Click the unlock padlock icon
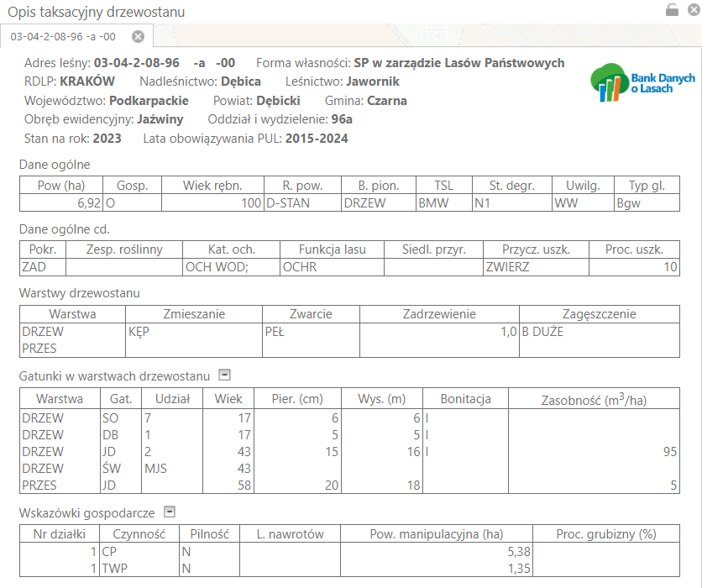The height and width of the screenshot is (588, 702). (x=671, y=10)
